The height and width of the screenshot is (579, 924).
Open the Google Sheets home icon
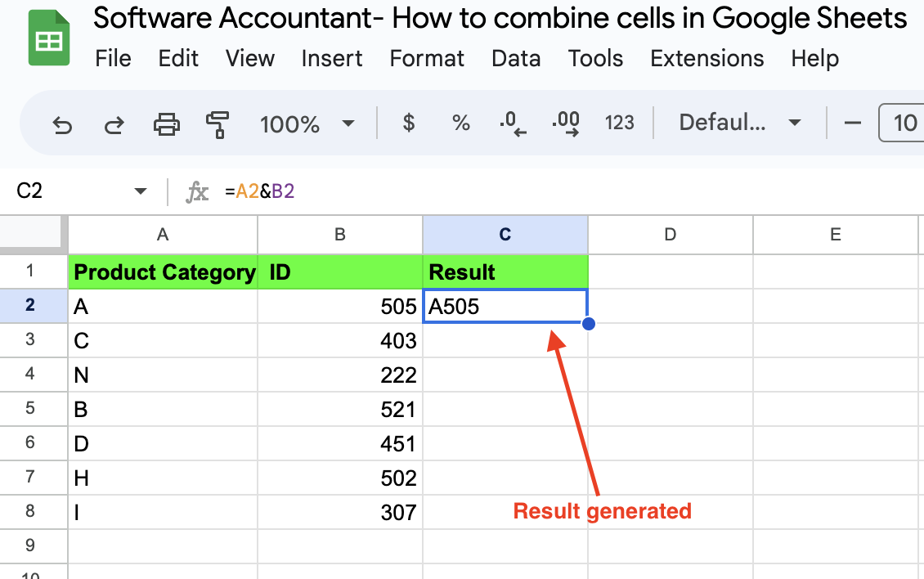point(49,38)
